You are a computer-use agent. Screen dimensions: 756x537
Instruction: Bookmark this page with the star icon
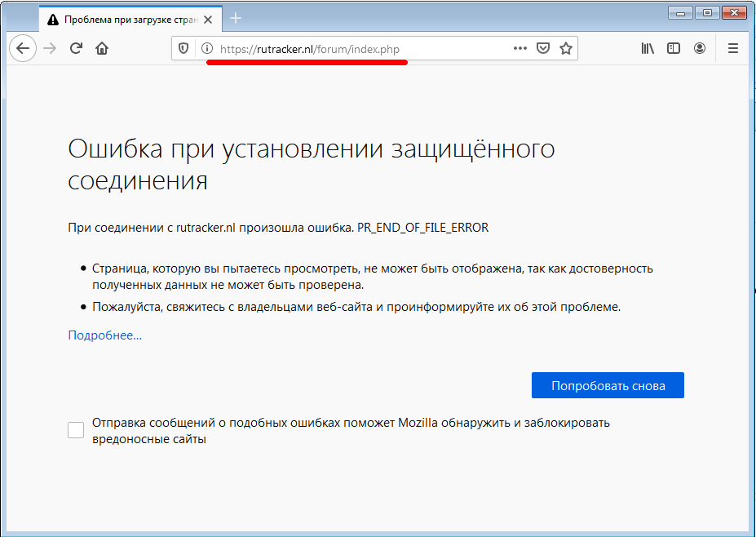(x=566, y=48)
